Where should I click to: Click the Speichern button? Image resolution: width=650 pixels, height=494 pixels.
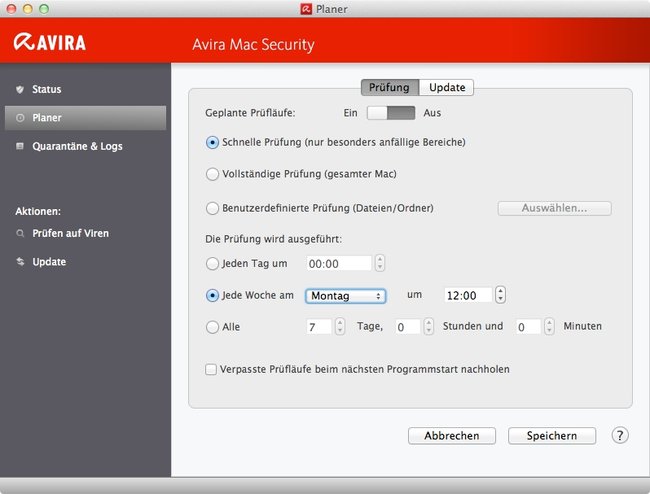click(552, 436)
